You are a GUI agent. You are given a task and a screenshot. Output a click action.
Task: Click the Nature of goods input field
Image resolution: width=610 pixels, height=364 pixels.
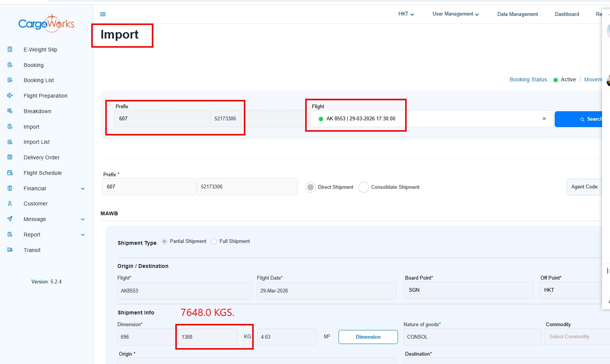point(472,337)
